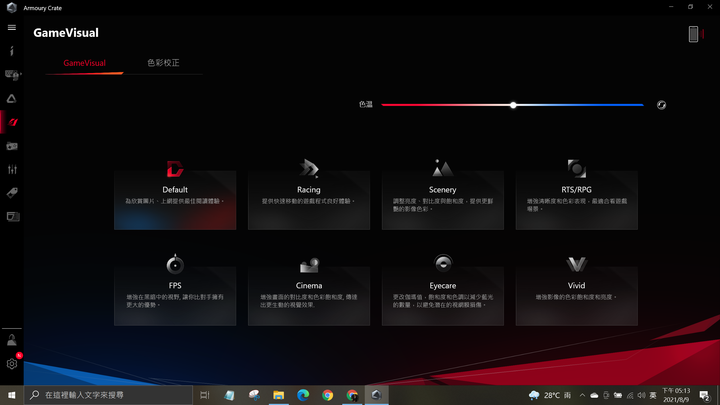
Task: Click the Armoury Crate taskbar icon
Action: point(377,395)
